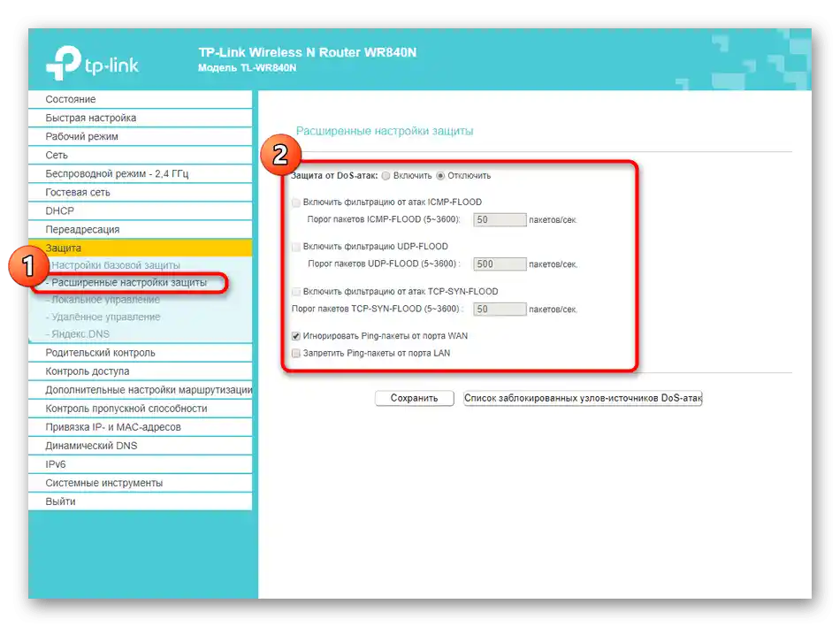840x627 pixels.
Task: Select Включить radio for DoS protection
Action: 386,176
